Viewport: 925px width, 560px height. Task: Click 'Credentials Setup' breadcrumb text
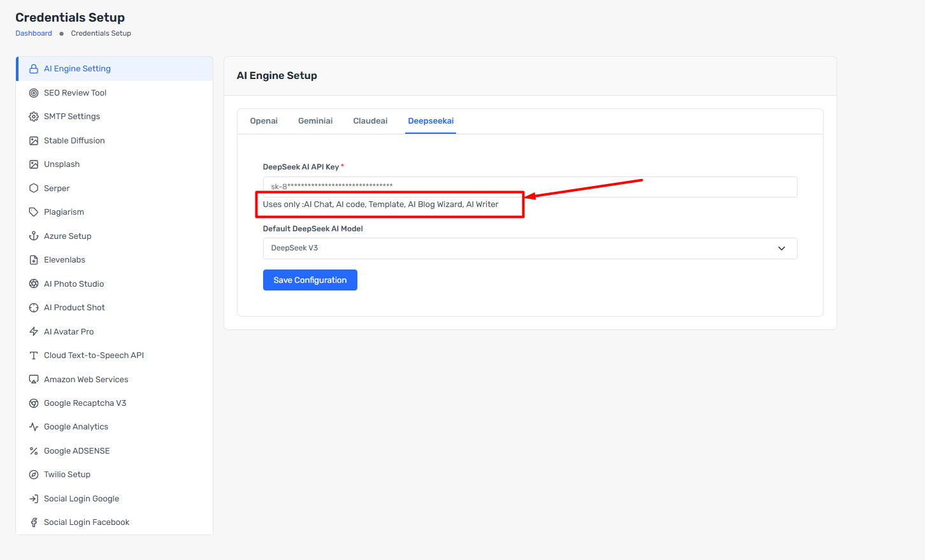coord(101,33)
